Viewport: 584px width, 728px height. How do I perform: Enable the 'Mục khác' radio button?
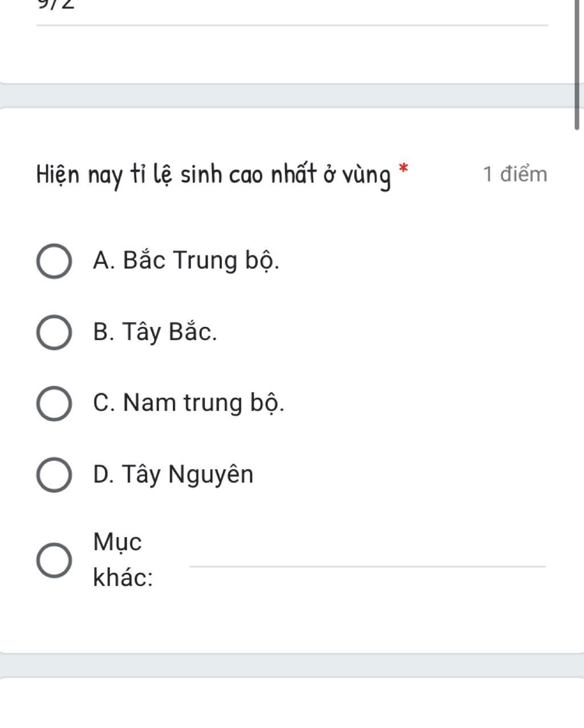click(54, 560)
